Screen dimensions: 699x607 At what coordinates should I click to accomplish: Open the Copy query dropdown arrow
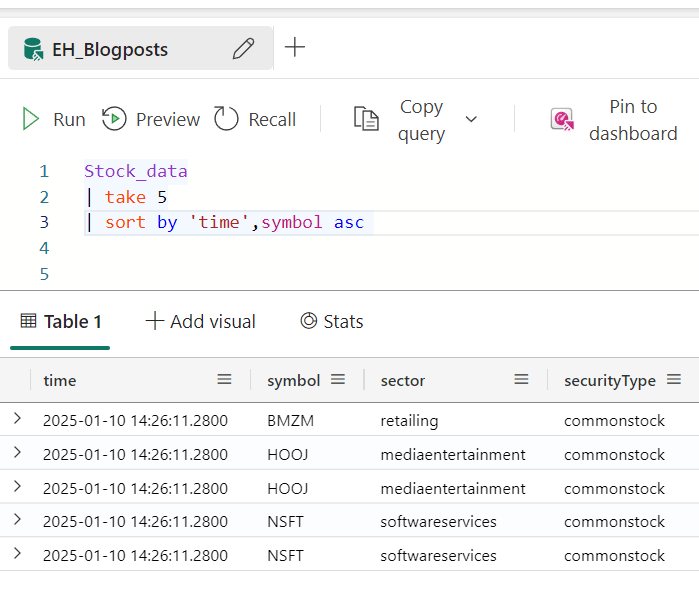click(471, 120)
